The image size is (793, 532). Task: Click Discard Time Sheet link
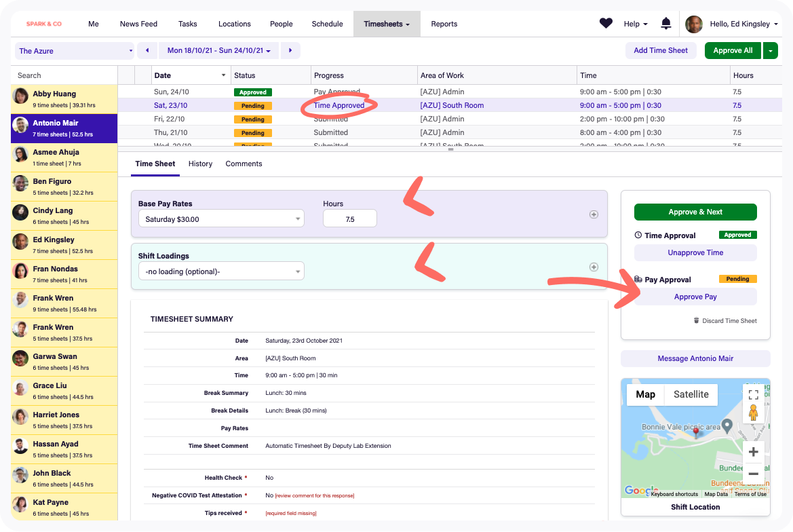pos(725,320)
